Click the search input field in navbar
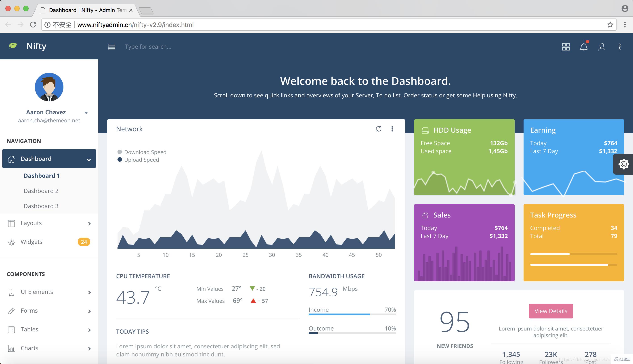633x364 pixels. point(148,46)
